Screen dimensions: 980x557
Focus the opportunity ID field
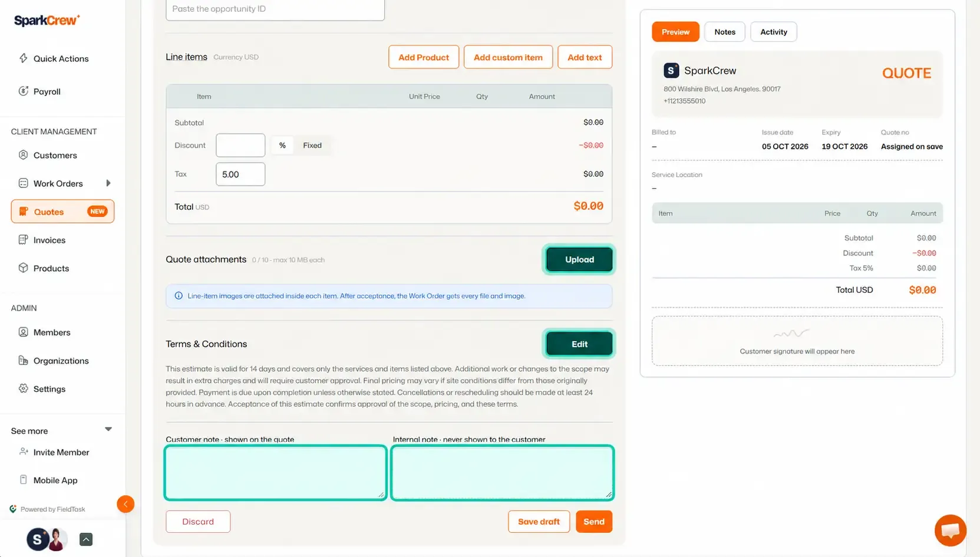(275, 9)
